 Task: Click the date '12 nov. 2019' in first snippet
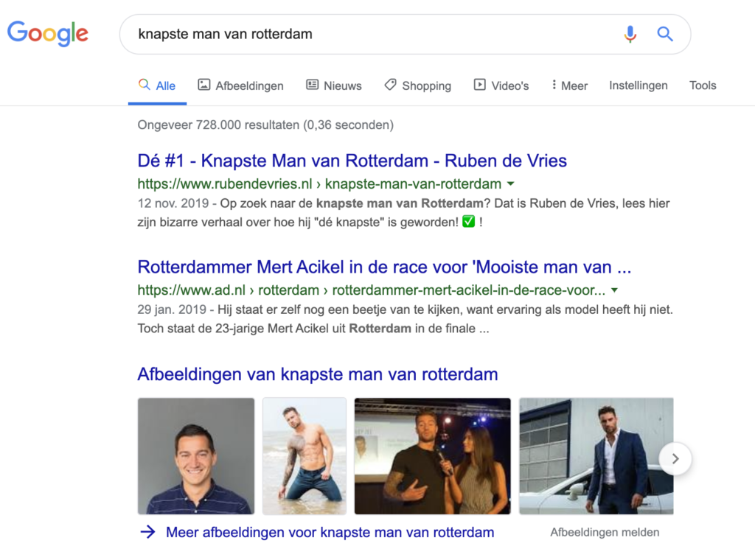click(x=173, y=203)
